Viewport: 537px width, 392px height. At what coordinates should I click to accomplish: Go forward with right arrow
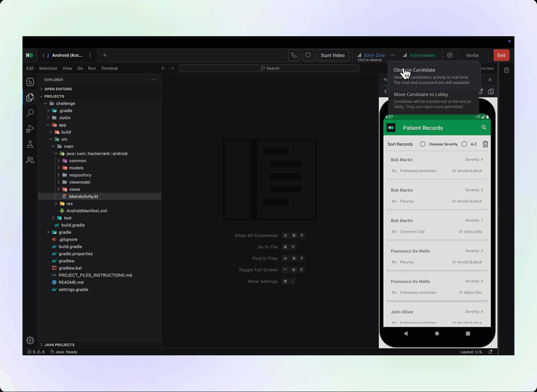pos(172,68)
